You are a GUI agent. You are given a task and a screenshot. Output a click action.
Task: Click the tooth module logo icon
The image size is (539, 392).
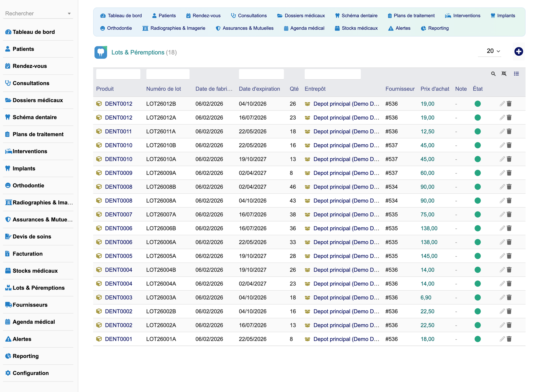click(101, 52)
